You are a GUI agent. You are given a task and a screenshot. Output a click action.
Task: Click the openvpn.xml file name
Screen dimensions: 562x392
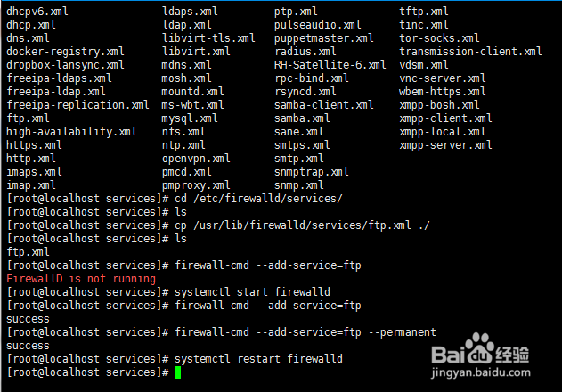[196, 159]
